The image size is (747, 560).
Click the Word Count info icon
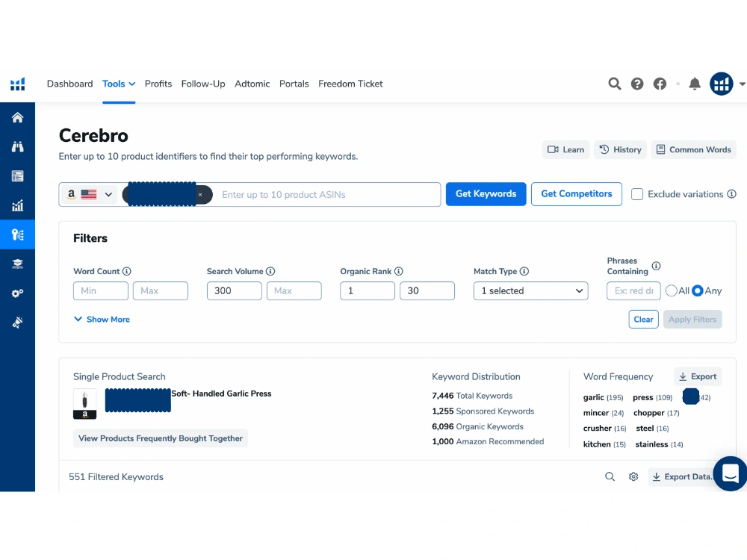click(x=127, y=271)
